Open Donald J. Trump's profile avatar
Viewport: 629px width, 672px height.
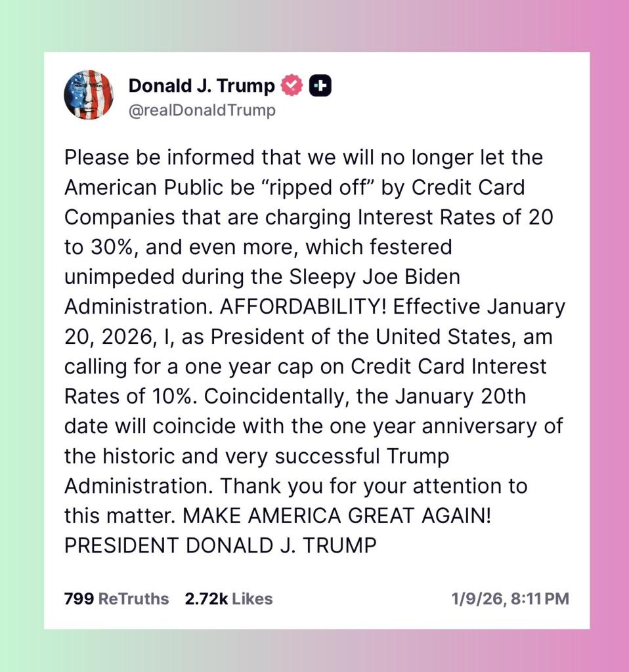click(x=89, y=94)
